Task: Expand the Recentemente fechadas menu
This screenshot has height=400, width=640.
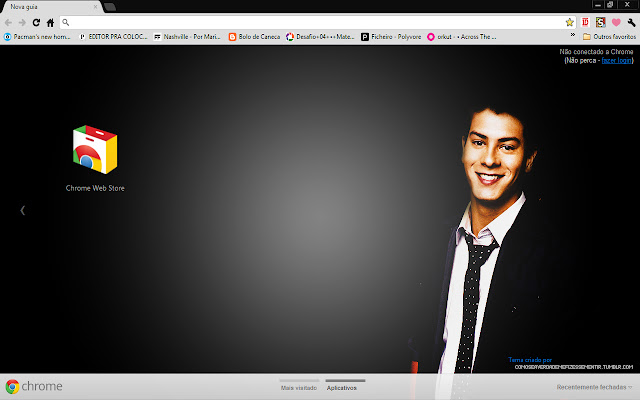Action: point(594,386)
